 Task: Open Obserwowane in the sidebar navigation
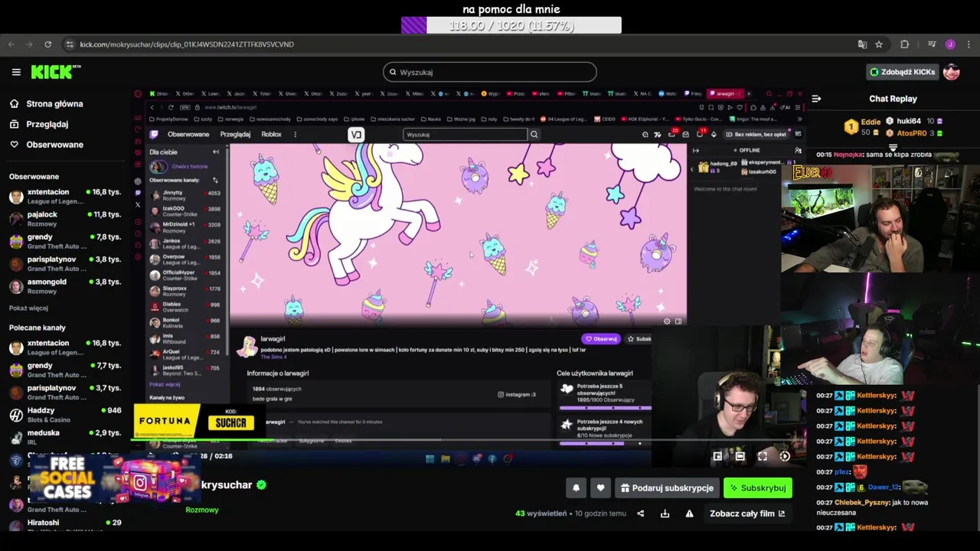coord(54,144)
